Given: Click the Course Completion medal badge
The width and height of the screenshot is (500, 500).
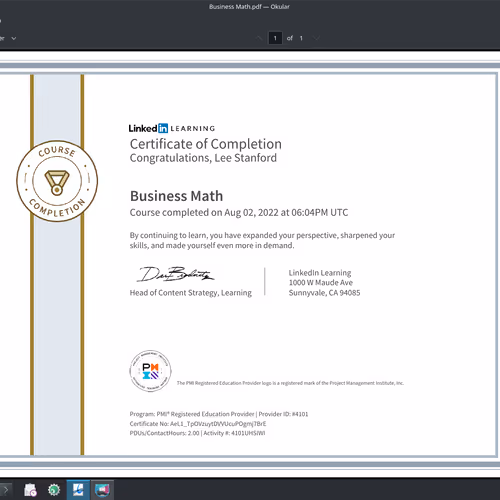Looking at the screenshot, I should point(57,181).
